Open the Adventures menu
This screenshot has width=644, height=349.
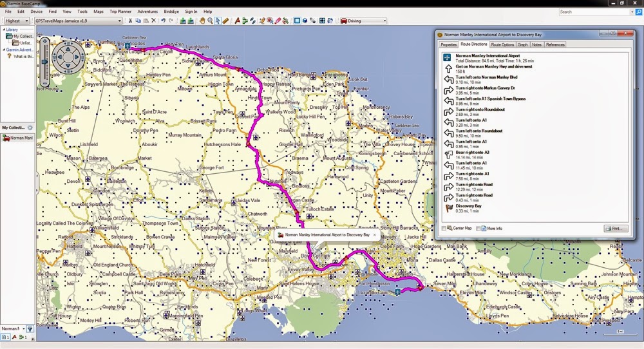click(x=147, y=12)
